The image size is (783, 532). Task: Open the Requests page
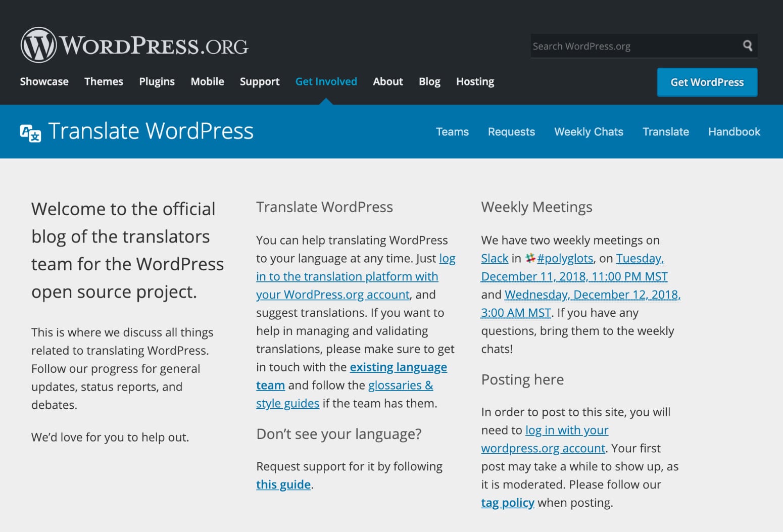coord(511,131)
